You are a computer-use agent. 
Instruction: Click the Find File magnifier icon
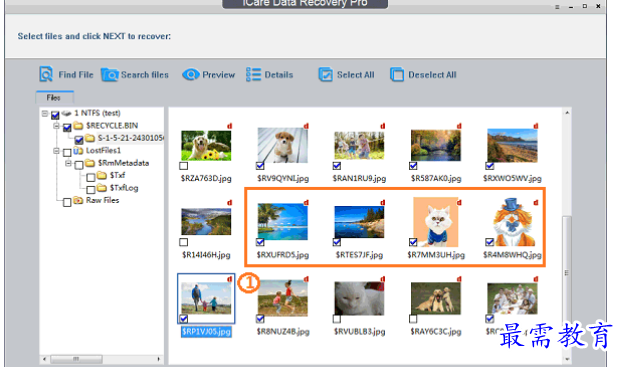point(46,74)
